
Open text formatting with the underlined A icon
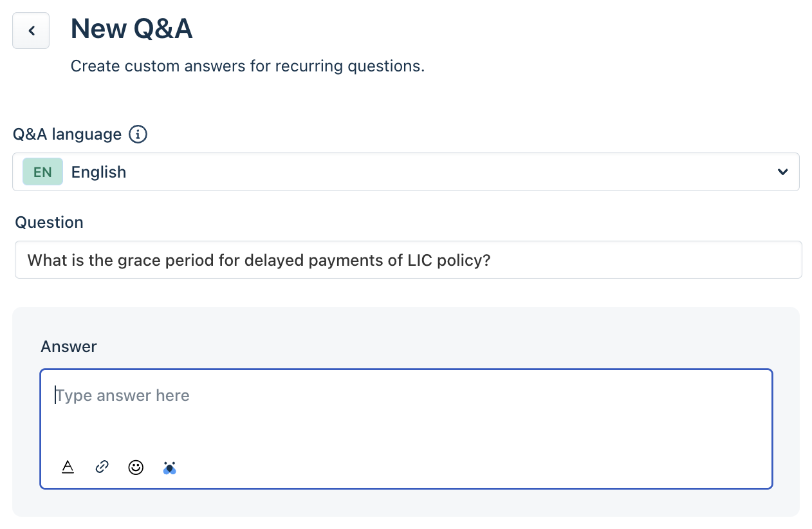68,467
